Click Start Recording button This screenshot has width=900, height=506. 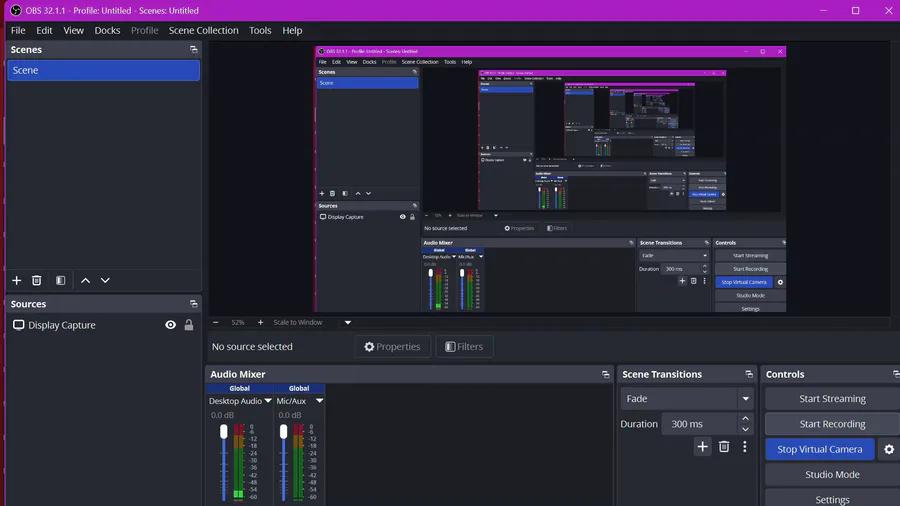click(832, 424)
